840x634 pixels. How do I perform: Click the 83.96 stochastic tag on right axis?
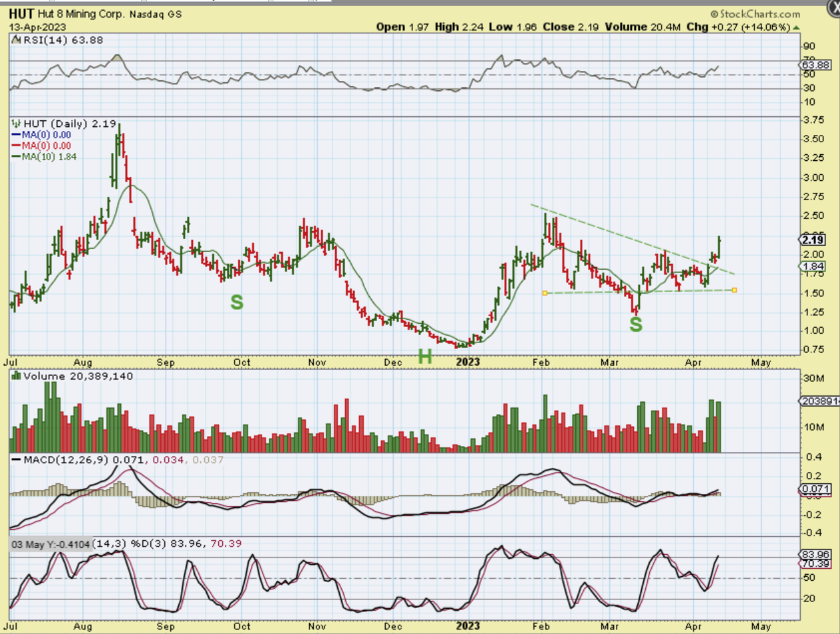[815, 554]
